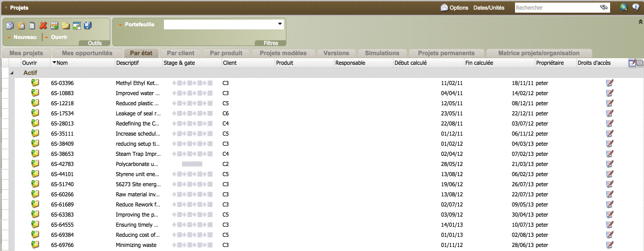This screenshot has height=251, width=644.
Task: Open the Projets modèles tab
Action: [283, 53]
